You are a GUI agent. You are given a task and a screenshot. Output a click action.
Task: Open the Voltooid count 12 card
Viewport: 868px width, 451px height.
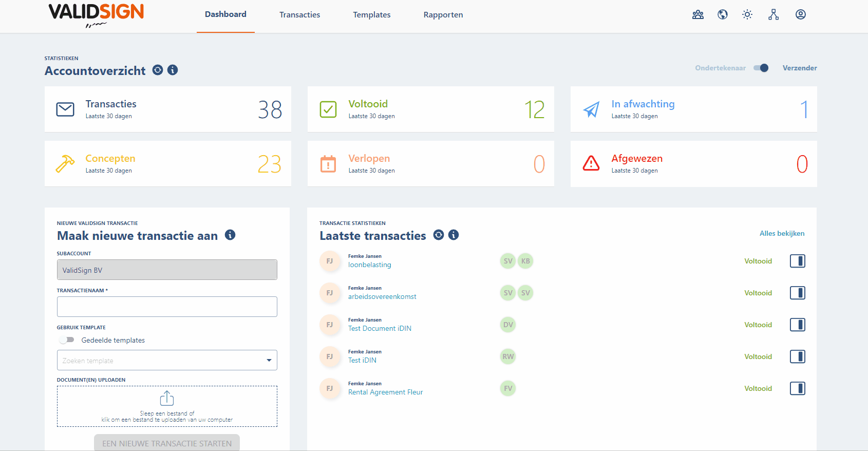431,109
